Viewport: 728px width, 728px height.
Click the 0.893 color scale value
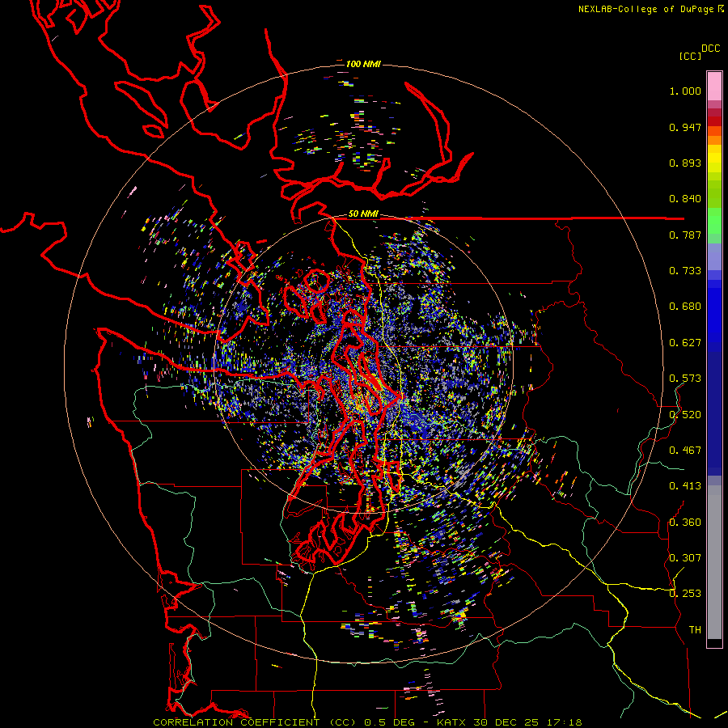685,163
